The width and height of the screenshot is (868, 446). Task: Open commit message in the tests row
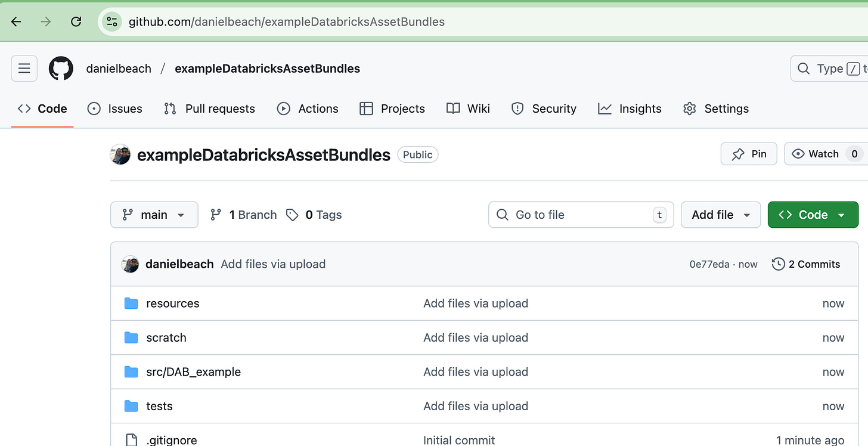[x=476, y=406]
